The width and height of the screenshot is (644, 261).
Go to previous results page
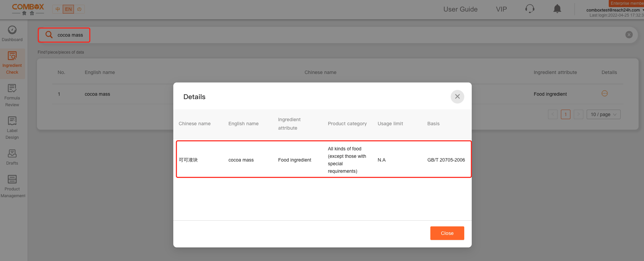(553, 114)
